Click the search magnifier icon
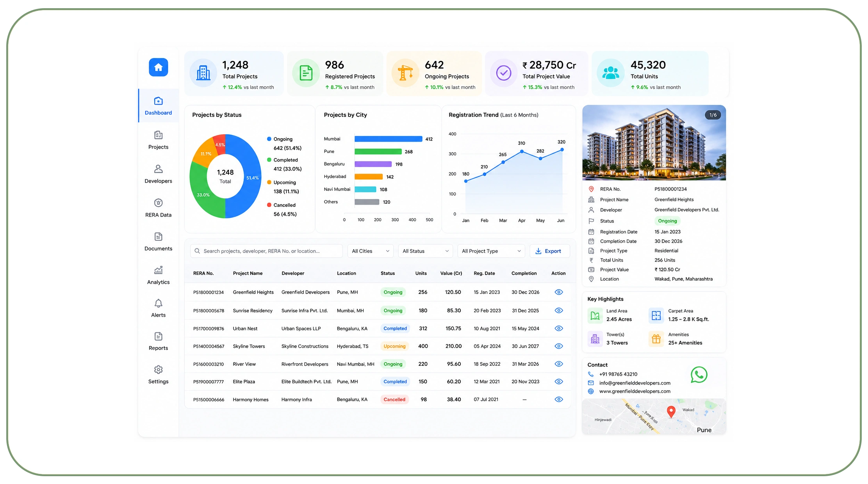Viewport: 868px width, 484px height. point(197,251)
